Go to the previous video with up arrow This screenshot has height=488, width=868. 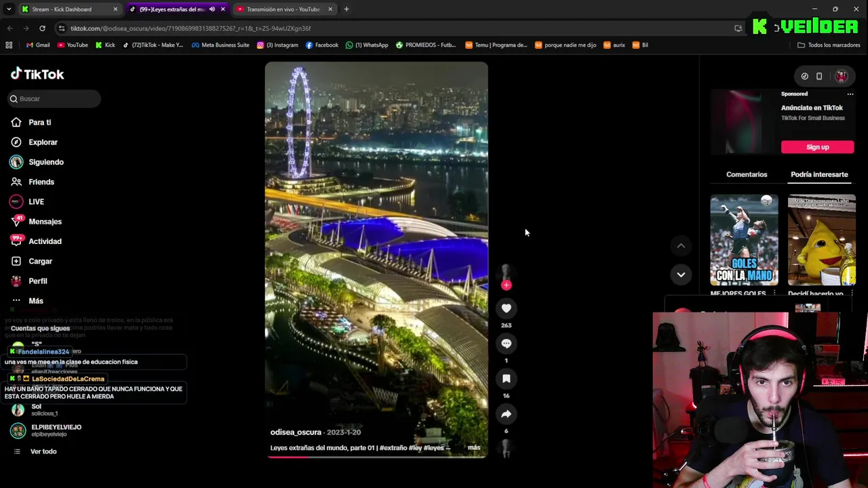[x=681, y=245]
